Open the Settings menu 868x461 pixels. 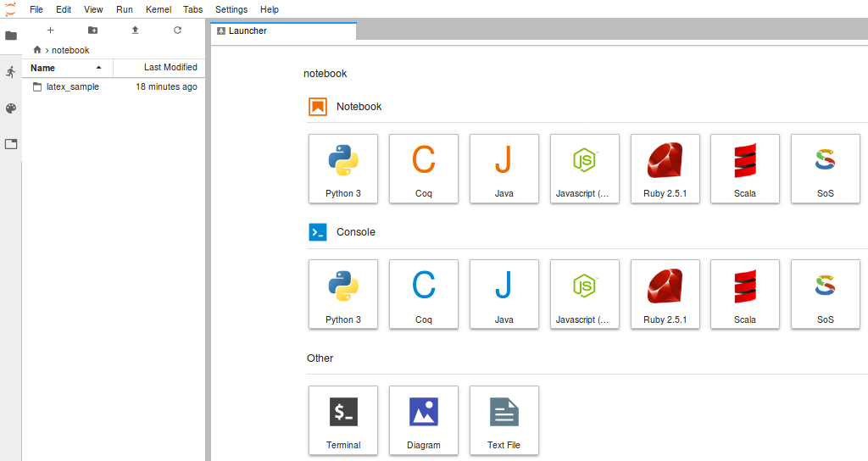231,9
